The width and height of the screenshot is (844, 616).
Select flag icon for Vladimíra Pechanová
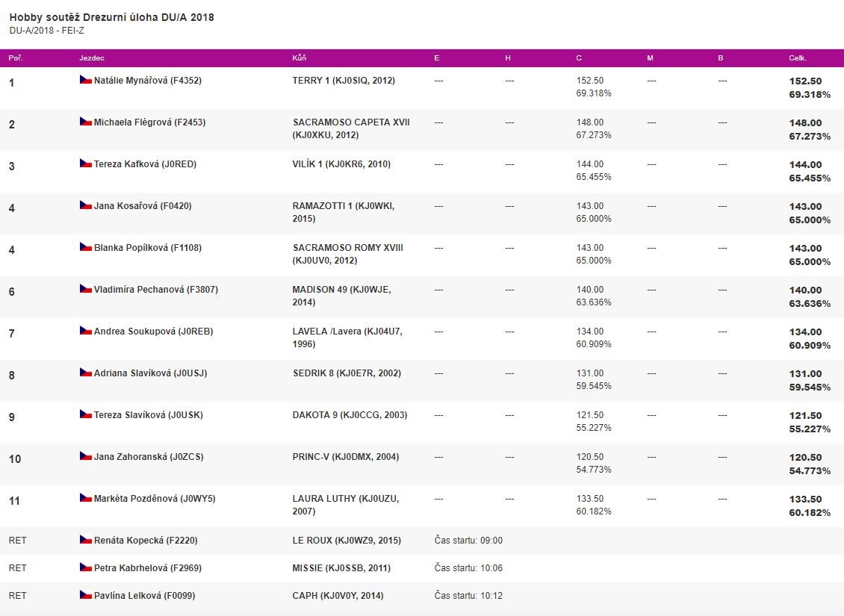(86, 289)
